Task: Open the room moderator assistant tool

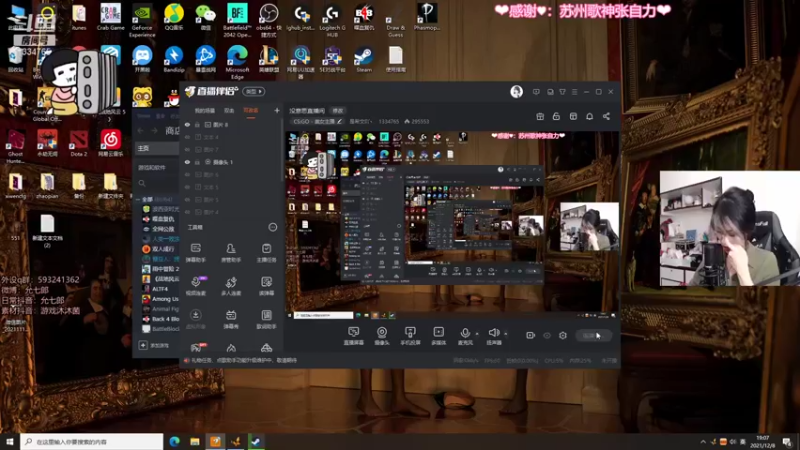Action: coord(231,252)
